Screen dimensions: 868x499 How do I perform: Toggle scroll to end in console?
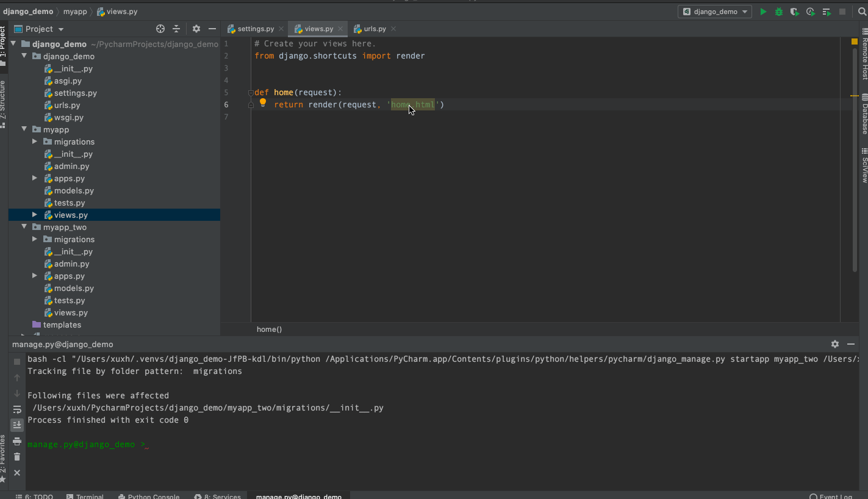[17, 425]
